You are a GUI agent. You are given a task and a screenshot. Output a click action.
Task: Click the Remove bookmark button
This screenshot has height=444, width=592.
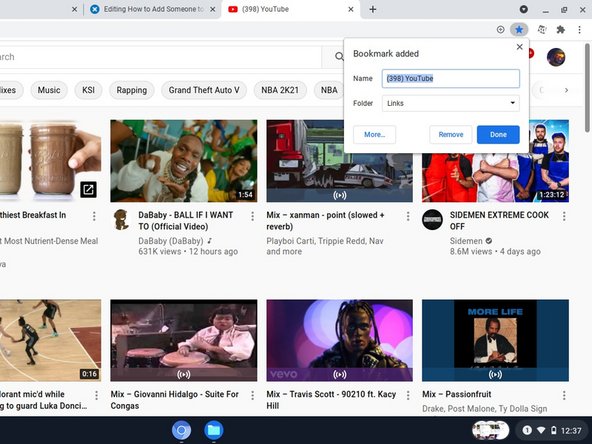[451, 134]
